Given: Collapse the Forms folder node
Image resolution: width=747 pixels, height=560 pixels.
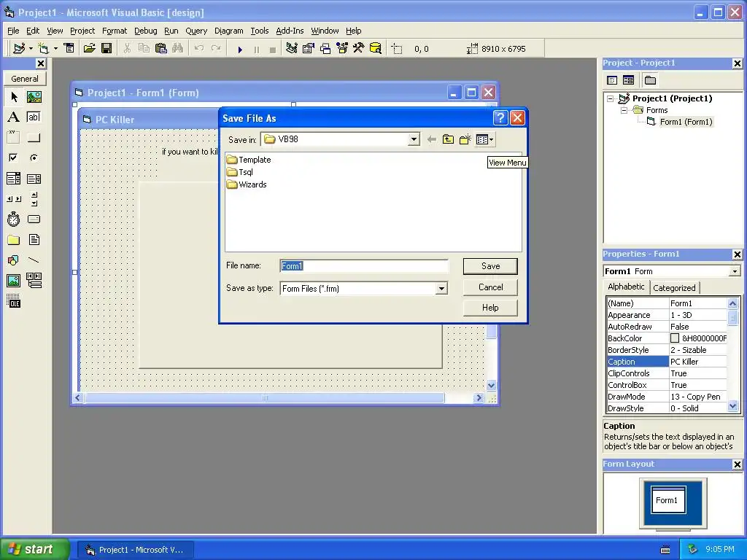Looking at the screenshot, I should (x=624, y=110).
